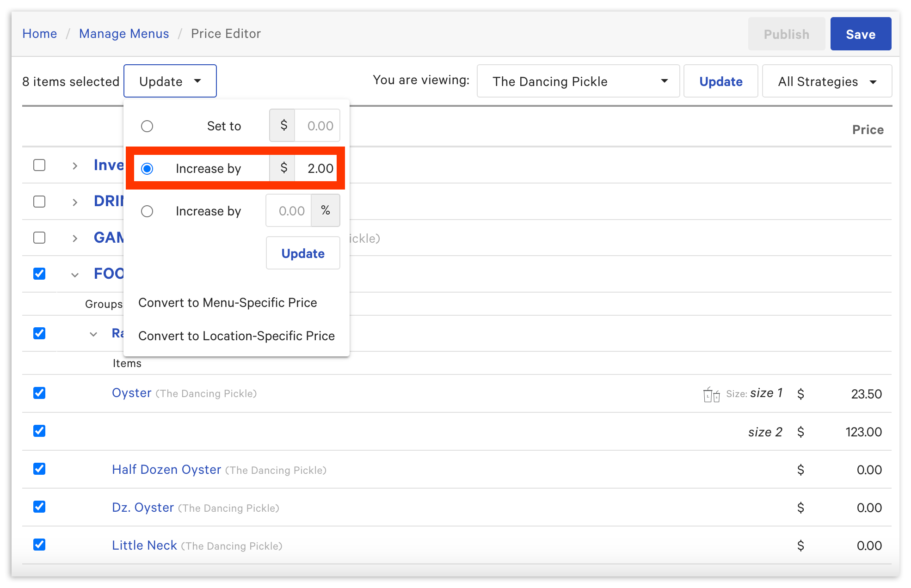The width and height of the screenshot is (911, 588).
Task: Go to Manage Menus breadcrumb
Action: click(x=124, y=34)
